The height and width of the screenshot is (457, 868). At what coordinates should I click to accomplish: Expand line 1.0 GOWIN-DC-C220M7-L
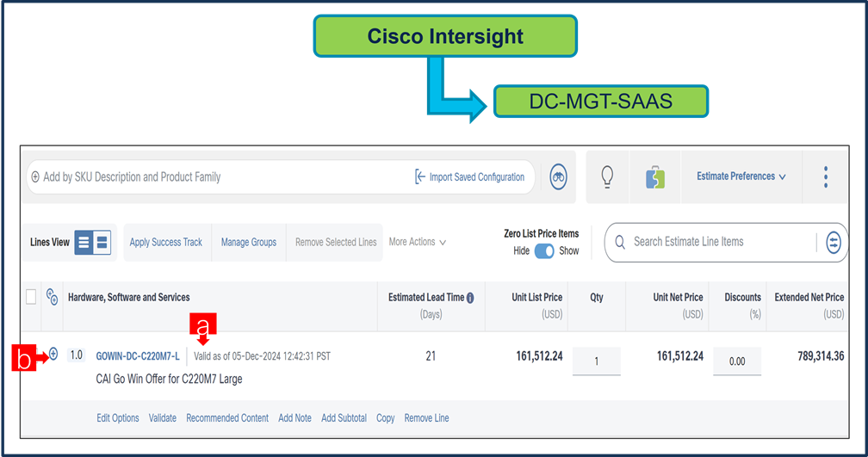click(53, 354)
